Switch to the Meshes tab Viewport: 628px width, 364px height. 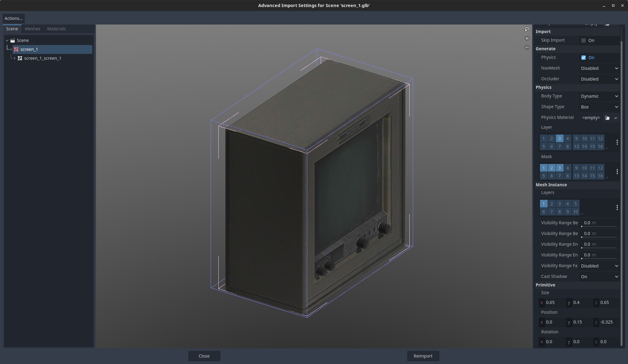coord(33,29)
